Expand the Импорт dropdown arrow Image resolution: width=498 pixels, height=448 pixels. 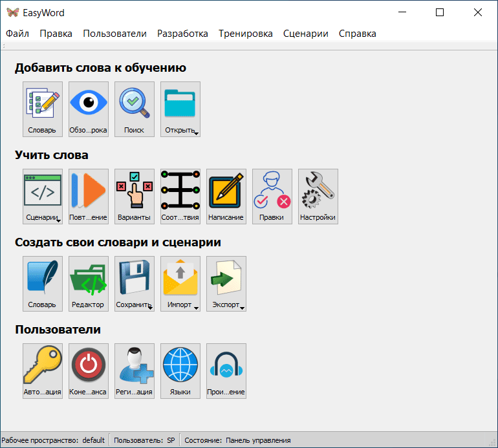tap(196, 308)
